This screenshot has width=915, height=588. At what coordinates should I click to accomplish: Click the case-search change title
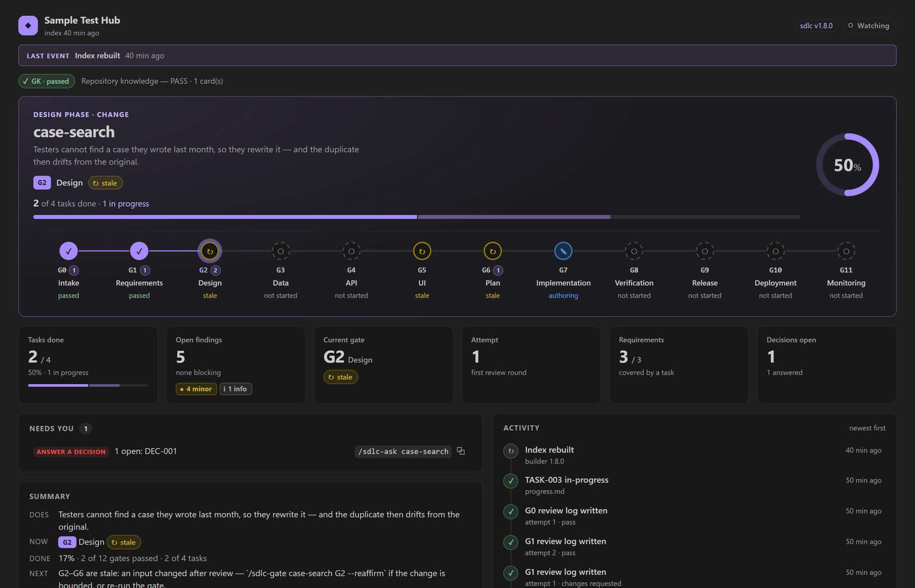tap(74, 132)
